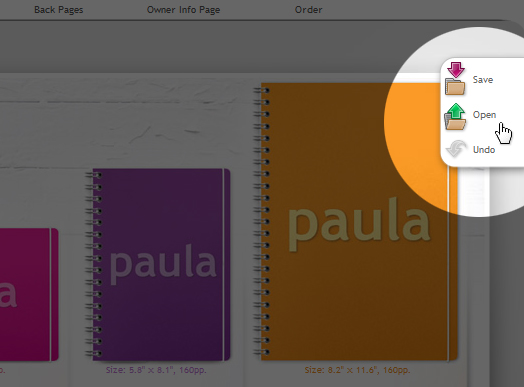Select the Save label
The height and width of the screenshot is (387, 524).
[x=483, y=80]
